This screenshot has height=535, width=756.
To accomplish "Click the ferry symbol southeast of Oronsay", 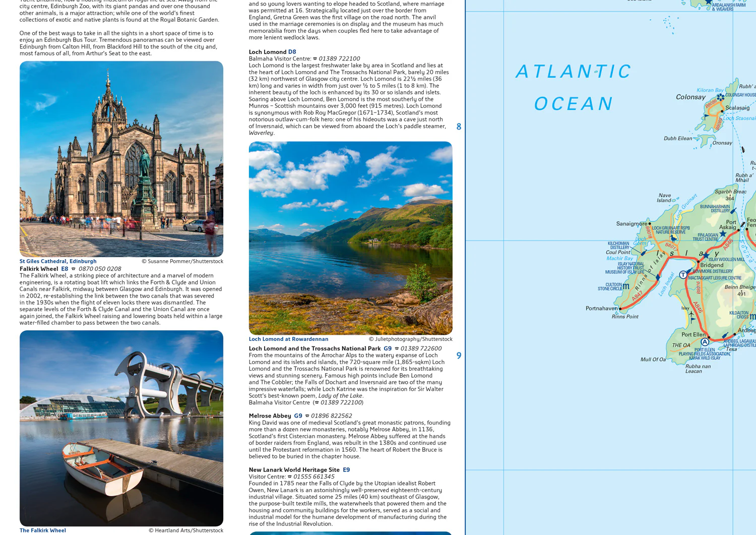I will [x=742, y=150].
